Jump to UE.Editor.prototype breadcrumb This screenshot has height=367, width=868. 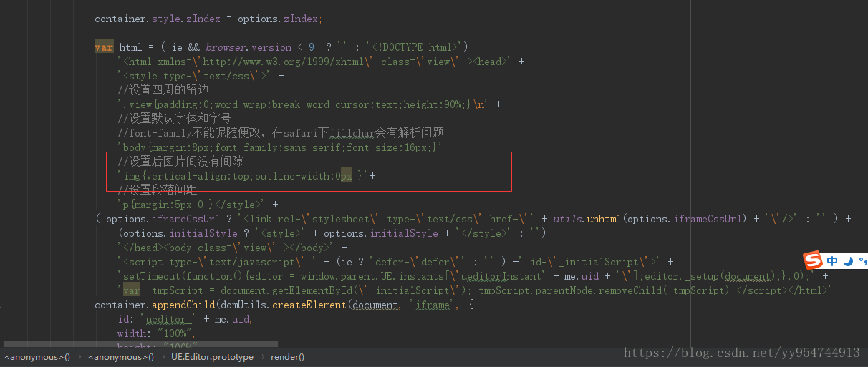212,356
